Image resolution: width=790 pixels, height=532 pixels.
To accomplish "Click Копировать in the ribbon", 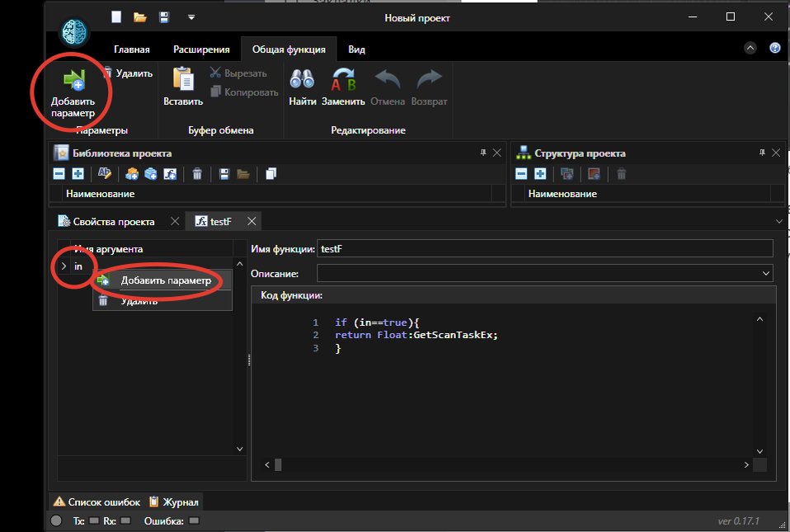I will coord(244,92).
